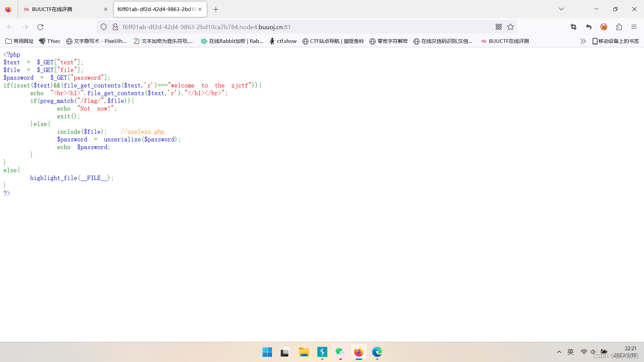Expand hidden taskbar icons arrow
Image resolution: width=644 pixels, height=362 pixels.
pos(559,352)
